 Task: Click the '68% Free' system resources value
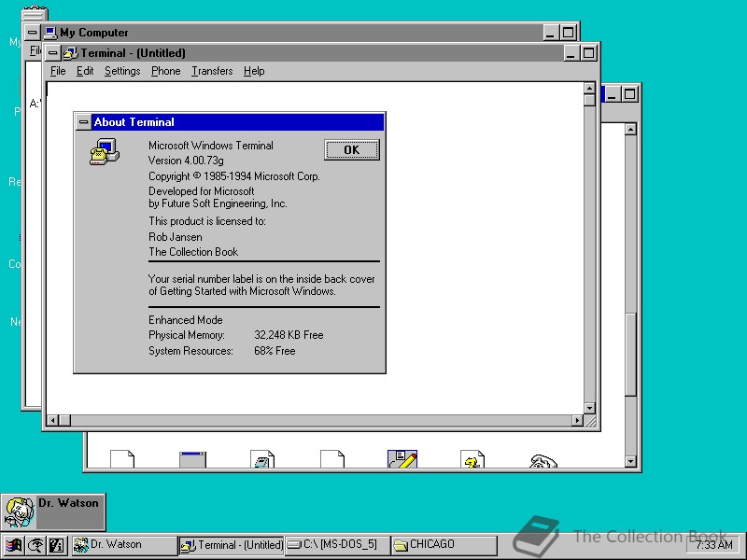[x=275, y=351]
